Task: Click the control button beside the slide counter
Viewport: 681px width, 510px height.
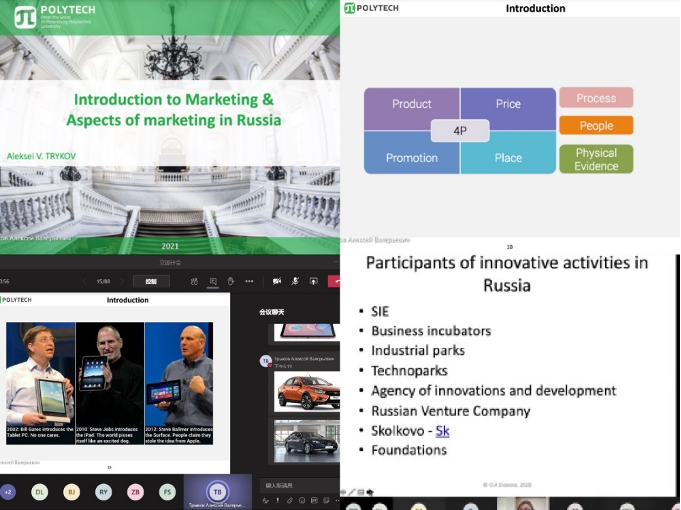Action: pyautogui.click(x=151, y=281)
